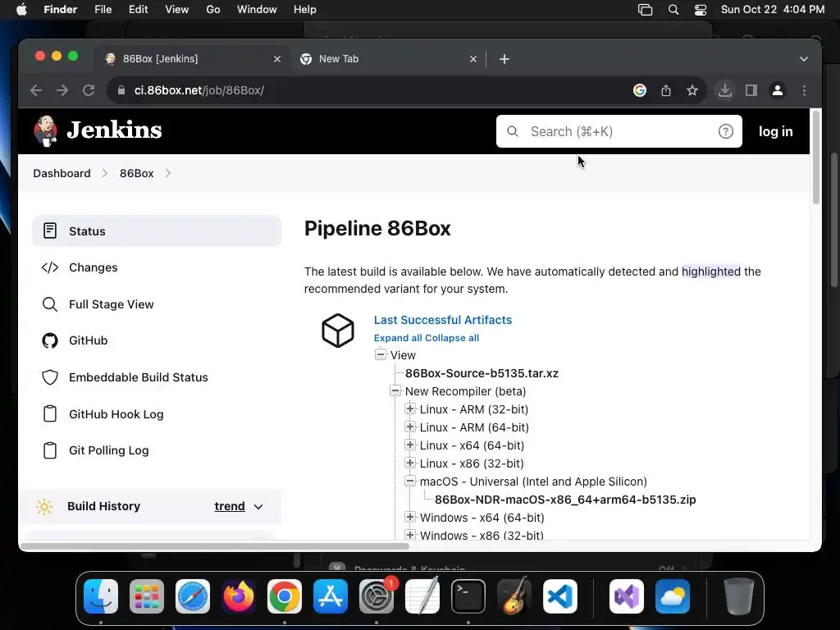
Task: Open the Build History dropdown chevron
Action: [258, 507]
